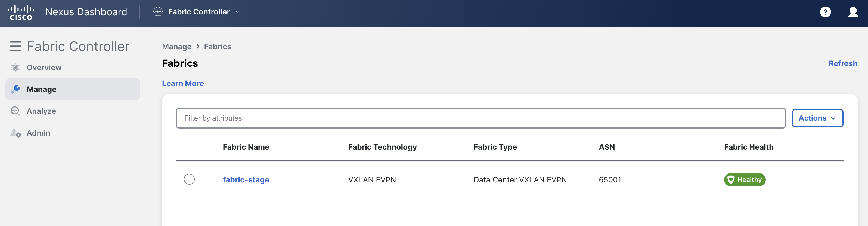Click the Refresh link
Screen dimensions: 868x226
(x=843, y=63)
